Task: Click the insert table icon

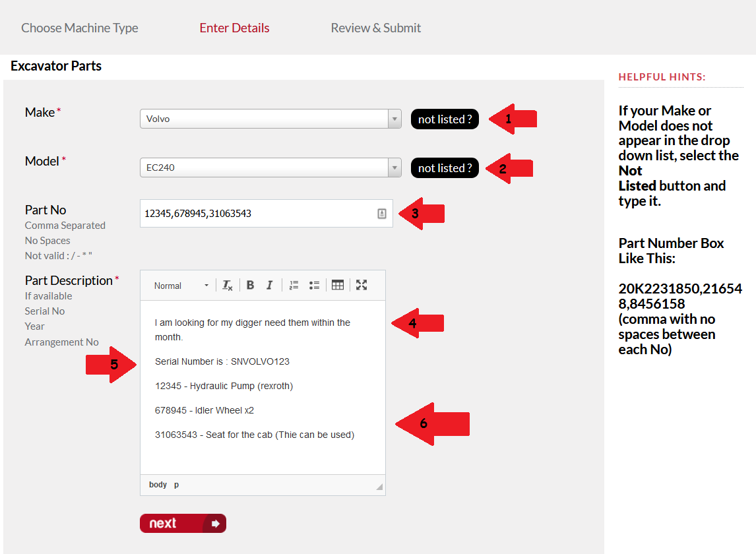Action: (338, 285)
